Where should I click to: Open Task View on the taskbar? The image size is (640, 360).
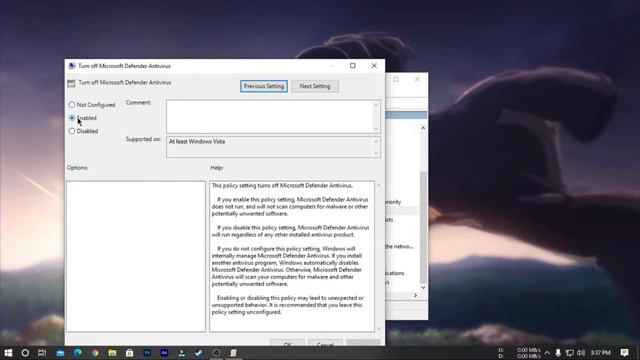pyautogui.click(x=42, y=353)
